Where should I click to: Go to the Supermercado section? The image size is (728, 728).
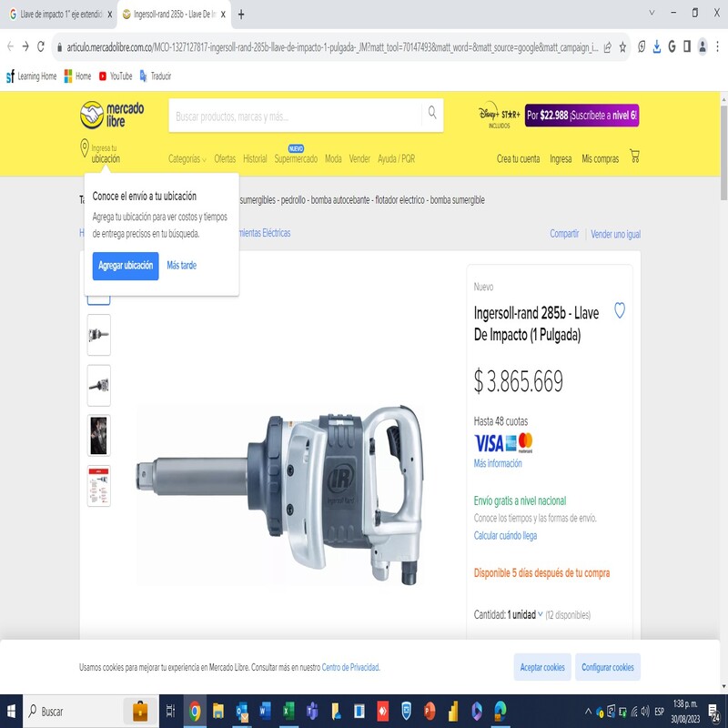[x=296, y=158]
